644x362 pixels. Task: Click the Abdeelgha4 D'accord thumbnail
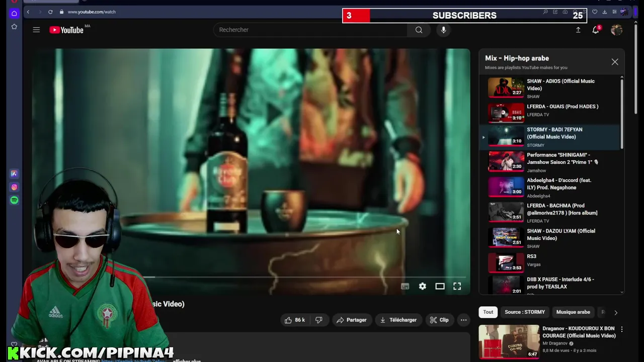(x=506, y=187)
